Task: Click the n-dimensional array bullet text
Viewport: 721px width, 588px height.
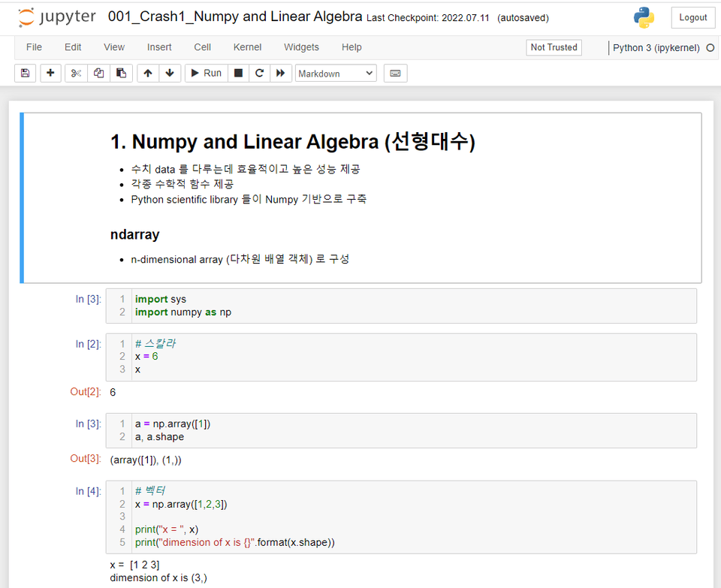Action: (x=240, y=259)
